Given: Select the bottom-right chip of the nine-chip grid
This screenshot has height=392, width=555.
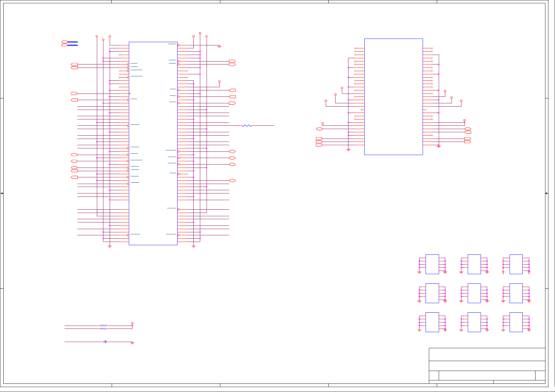Looking at the screenshot, I should pos(516,322).
